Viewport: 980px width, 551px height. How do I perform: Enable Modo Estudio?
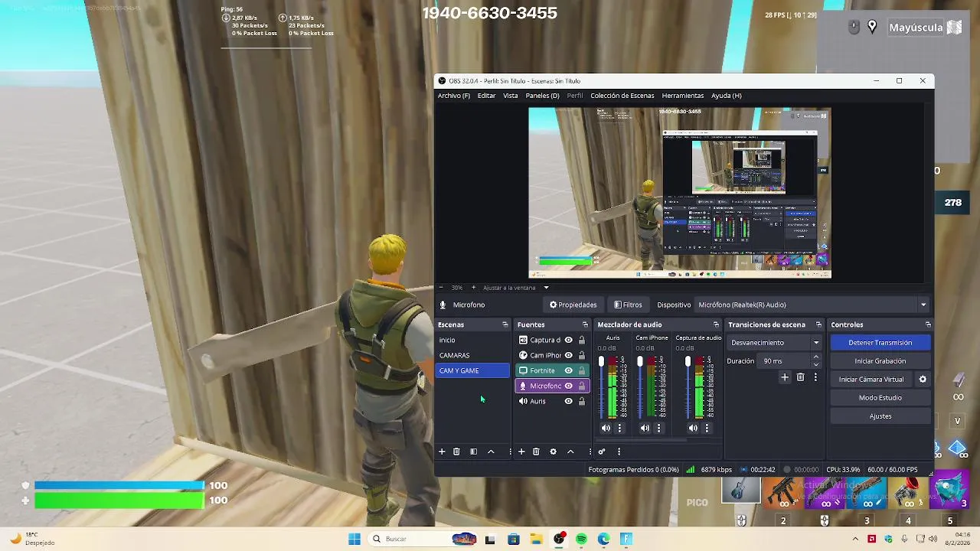click(x=880, y=398)
